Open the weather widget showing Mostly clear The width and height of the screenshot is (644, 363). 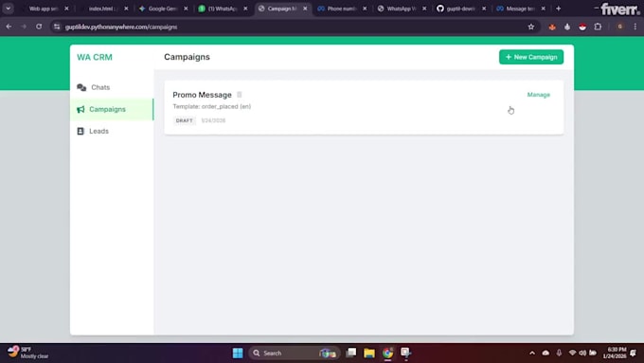point(27,353)
